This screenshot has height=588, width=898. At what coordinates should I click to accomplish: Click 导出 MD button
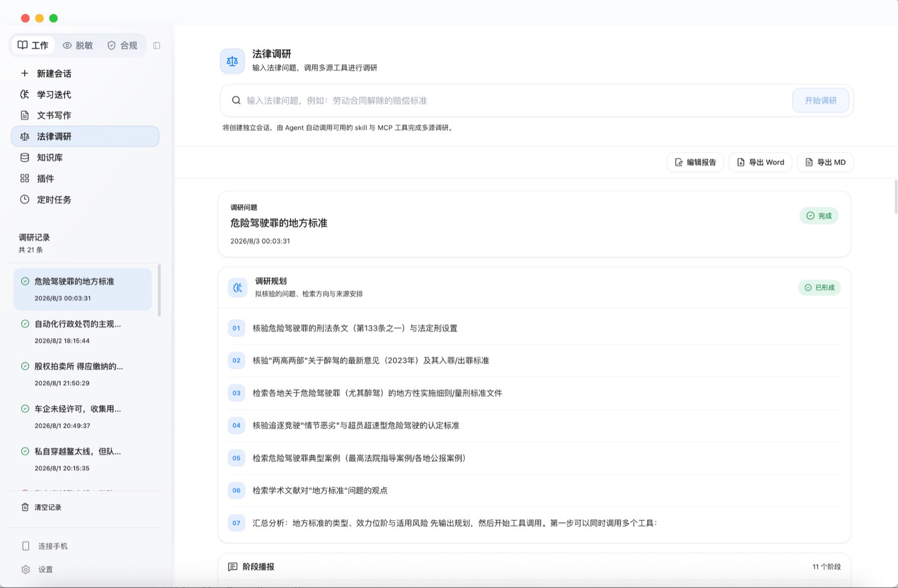tap(825, 162)
